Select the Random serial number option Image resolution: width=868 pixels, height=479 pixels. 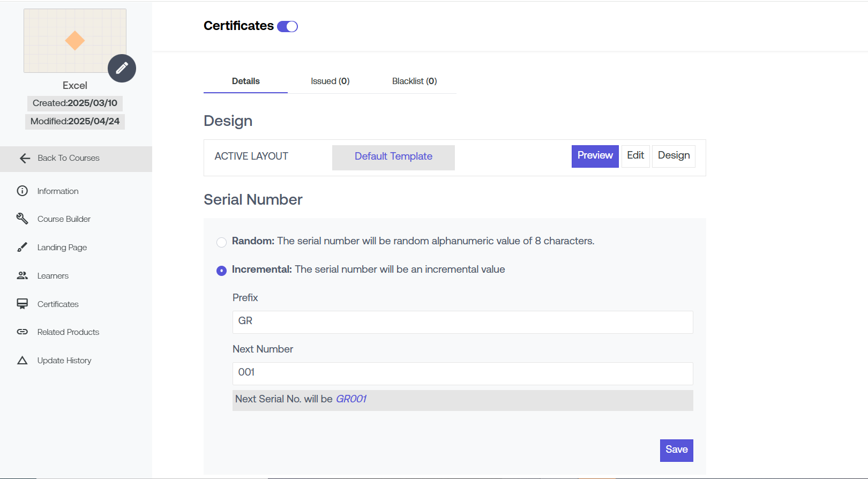[x=221, y=242]
